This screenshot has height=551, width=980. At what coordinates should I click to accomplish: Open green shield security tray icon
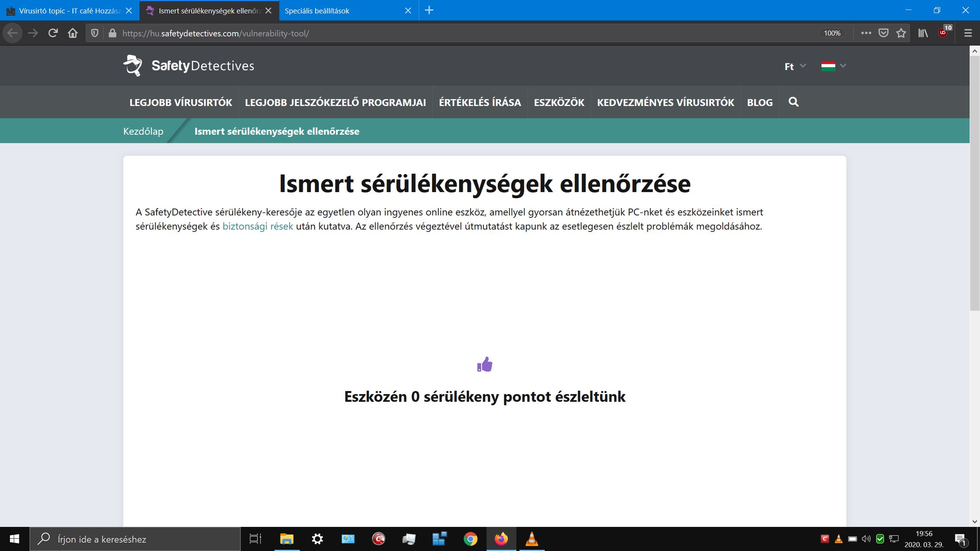[x=880, y=539]
